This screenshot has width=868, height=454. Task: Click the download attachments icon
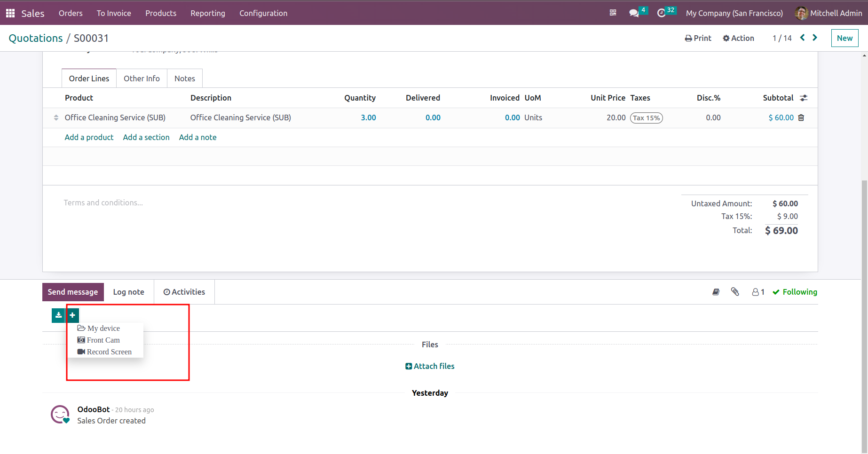[58, 315]
